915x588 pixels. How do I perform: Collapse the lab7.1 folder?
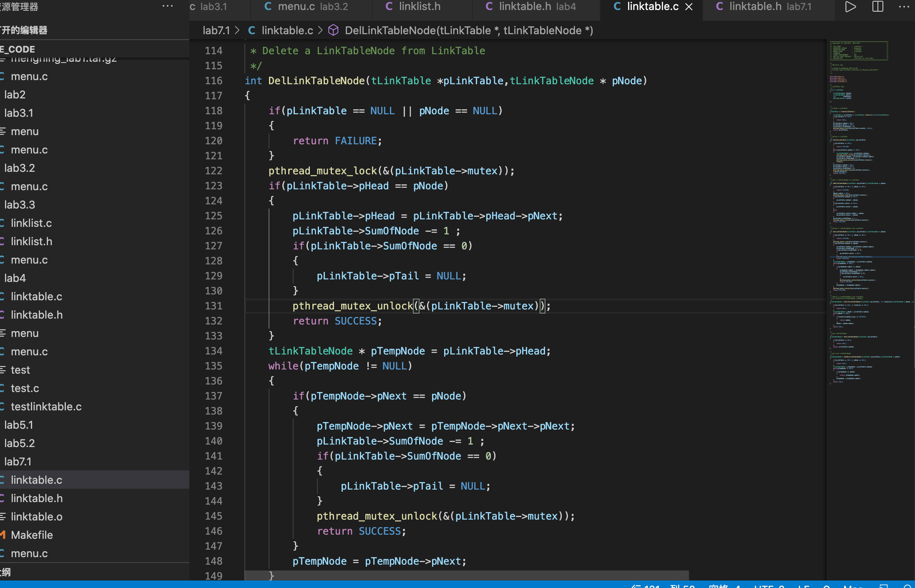pyautogui.click(x=18, y=462)
